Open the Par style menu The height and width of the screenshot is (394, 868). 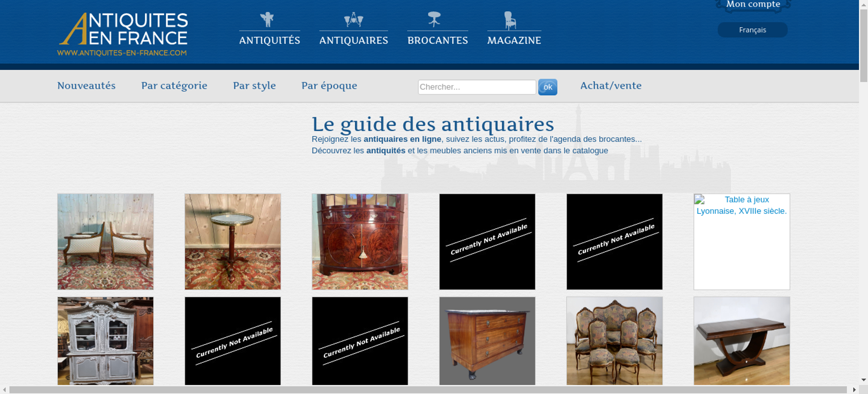(254, 86)
